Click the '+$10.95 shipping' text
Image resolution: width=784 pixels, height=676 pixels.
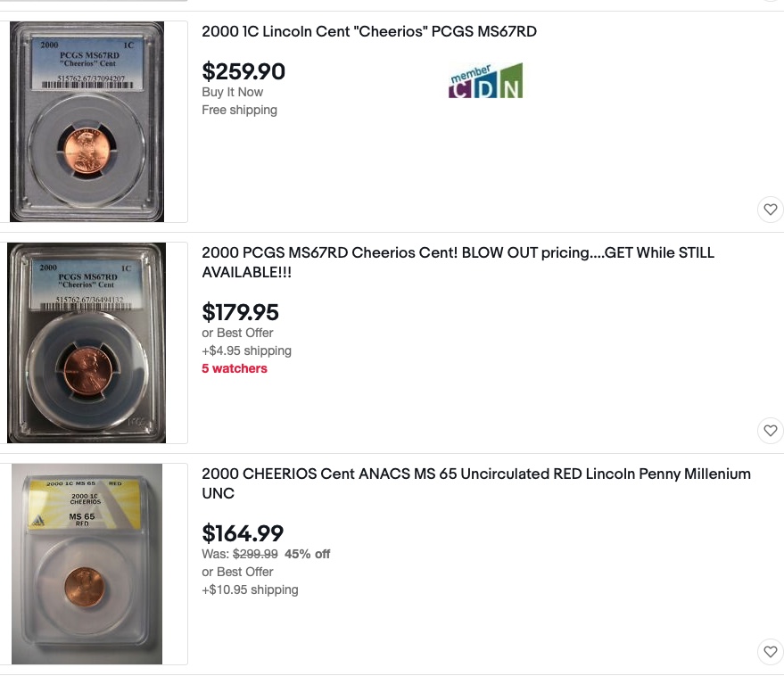point(250,589)
